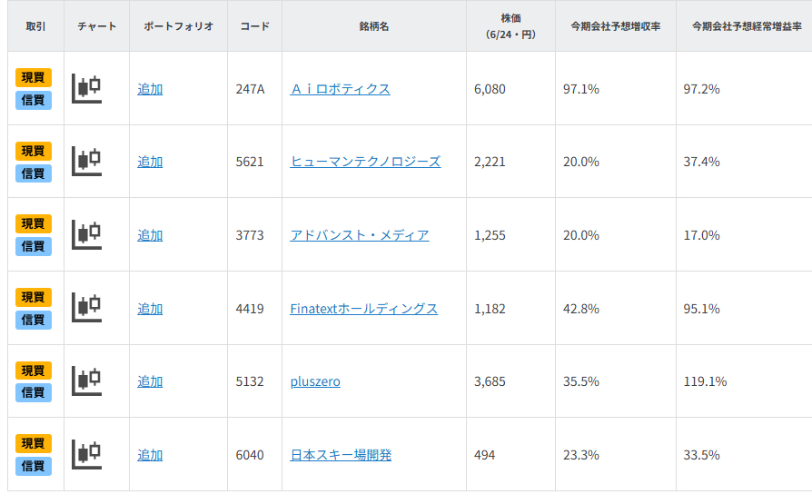
Task: Select the コード column header
Action: coord(255,26)
